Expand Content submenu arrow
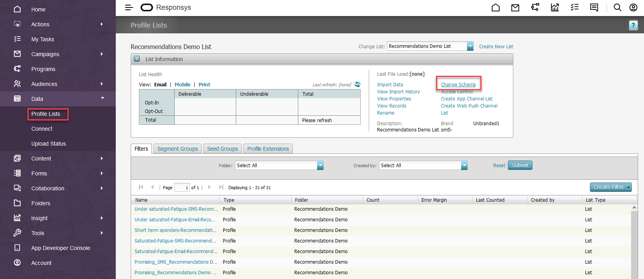644x279 pixels. (x=102, y=158)
